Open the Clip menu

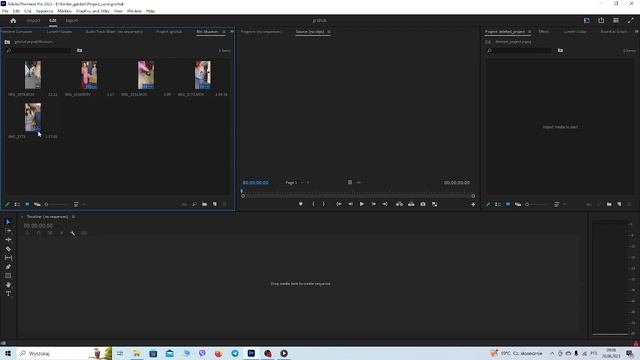[x=28, y=11]
